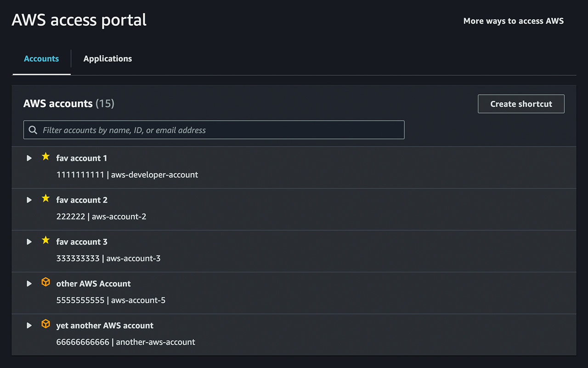Click the magnifier icon in the filter box
Screen dimensions: 588x368
pos(33,130)
